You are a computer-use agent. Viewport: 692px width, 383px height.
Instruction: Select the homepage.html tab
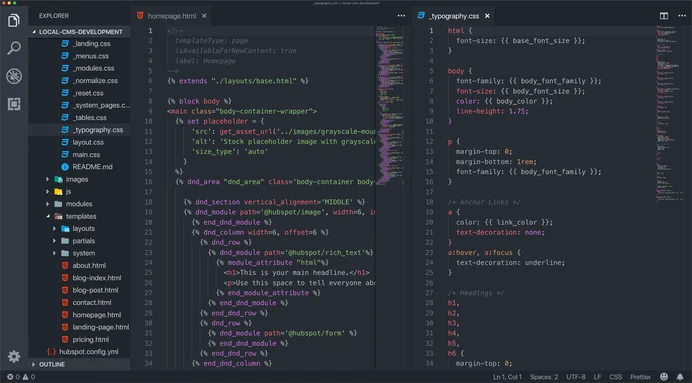click(x=172, y=16)
